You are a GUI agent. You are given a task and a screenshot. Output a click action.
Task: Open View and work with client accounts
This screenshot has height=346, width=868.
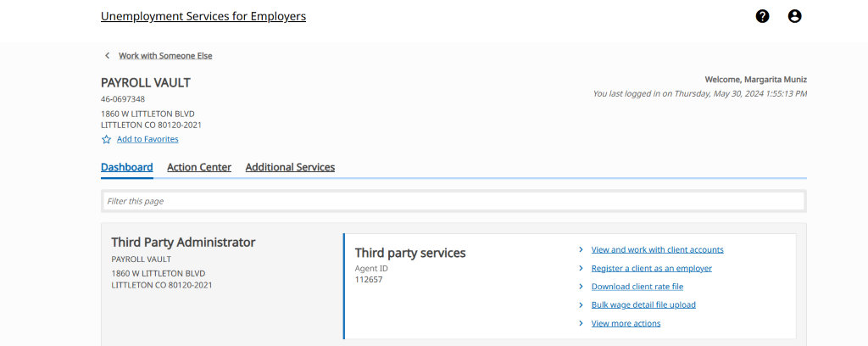point(657,249)
